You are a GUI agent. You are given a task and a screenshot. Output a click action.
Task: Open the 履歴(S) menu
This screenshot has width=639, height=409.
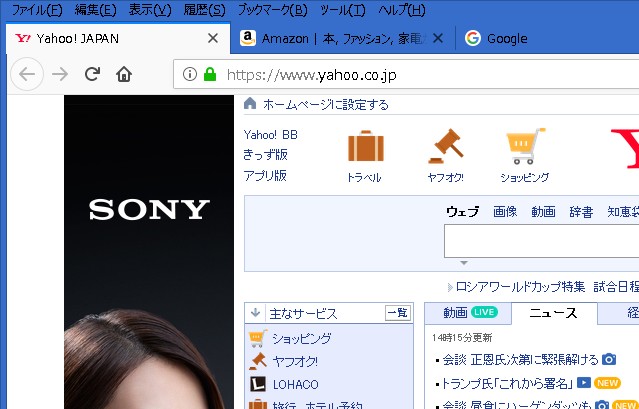click(204, 10)
